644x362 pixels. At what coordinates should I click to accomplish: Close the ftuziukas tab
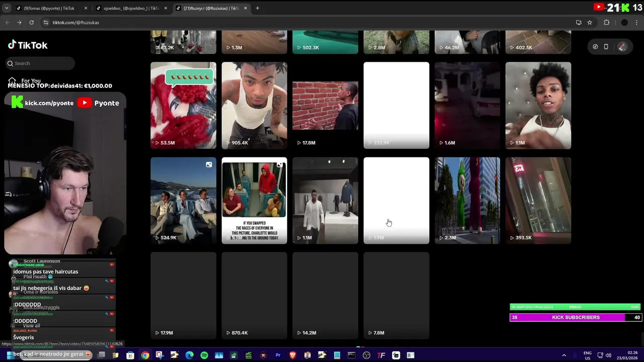246,8
